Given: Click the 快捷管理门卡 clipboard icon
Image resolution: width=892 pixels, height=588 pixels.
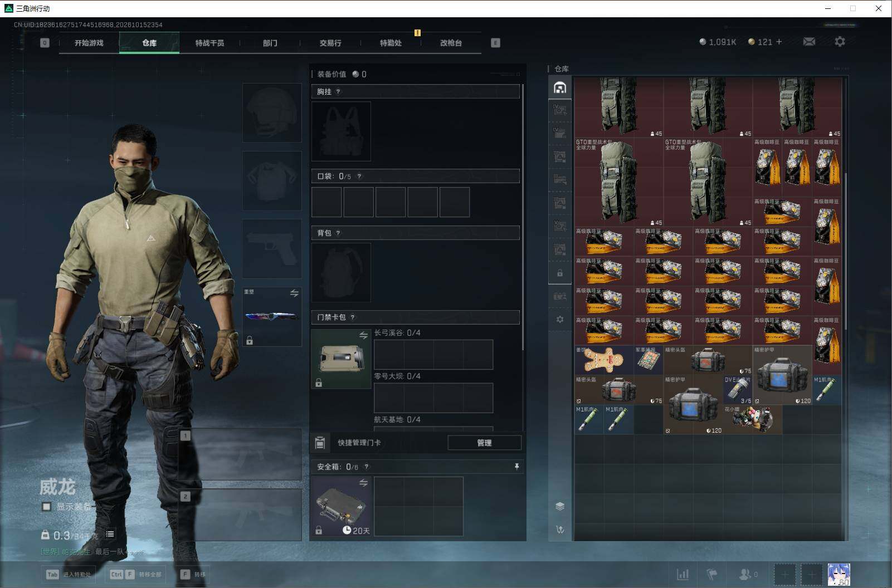Looking at the screenshot, I should (320, 443).
